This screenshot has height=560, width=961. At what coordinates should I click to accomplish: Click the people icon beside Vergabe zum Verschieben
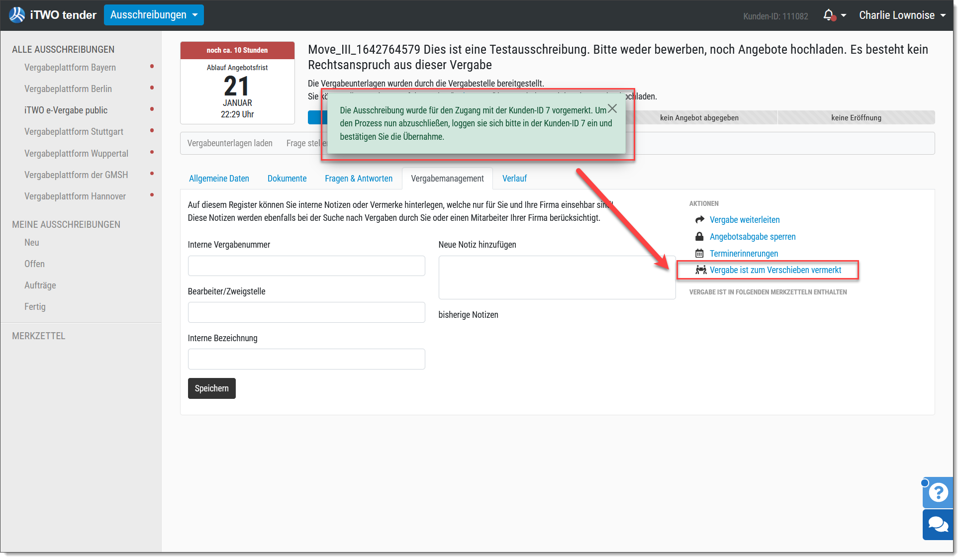(701, 270)
